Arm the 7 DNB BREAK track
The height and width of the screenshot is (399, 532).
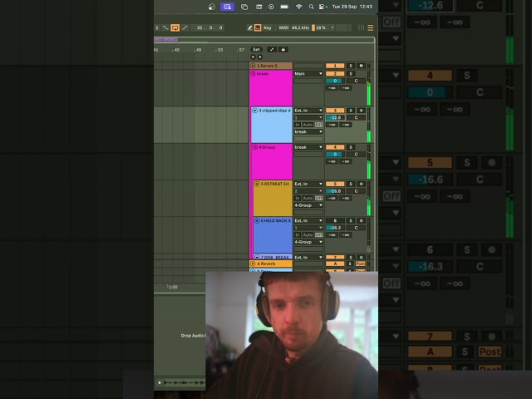361,257
